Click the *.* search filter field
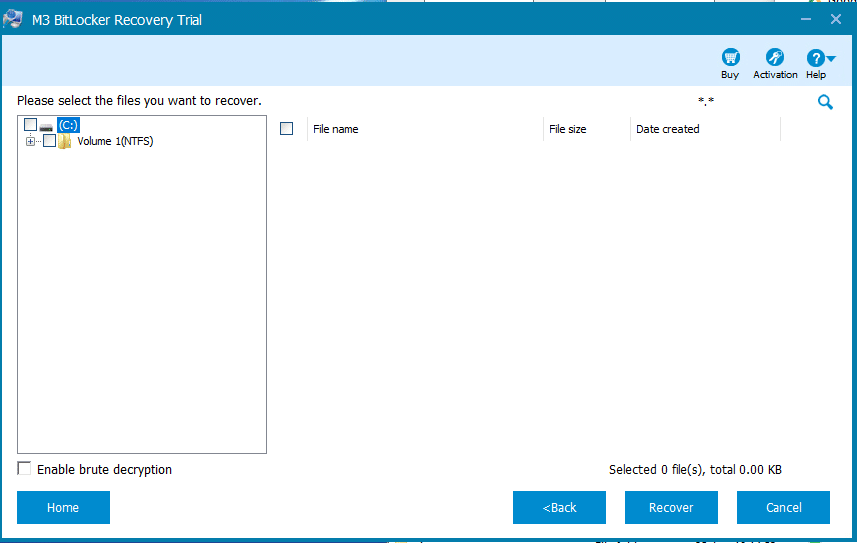Image resolution: width=857 pixels, height=543 pixels. click(x=705, y=101)
